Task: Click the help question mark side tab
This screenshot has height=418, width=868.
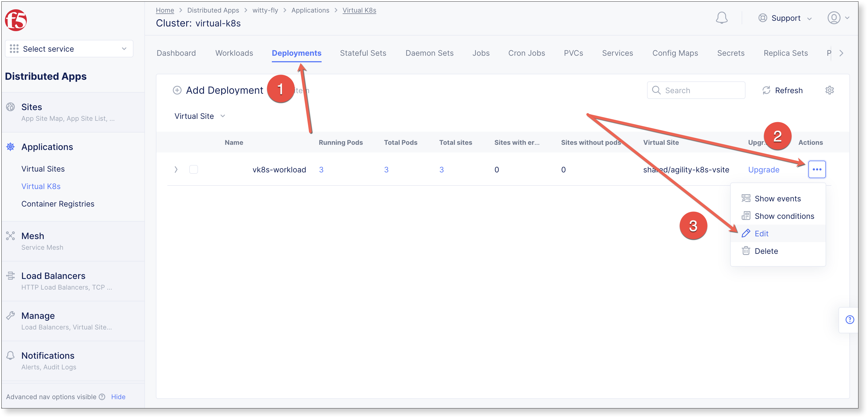Action: (x=849, y=319)
